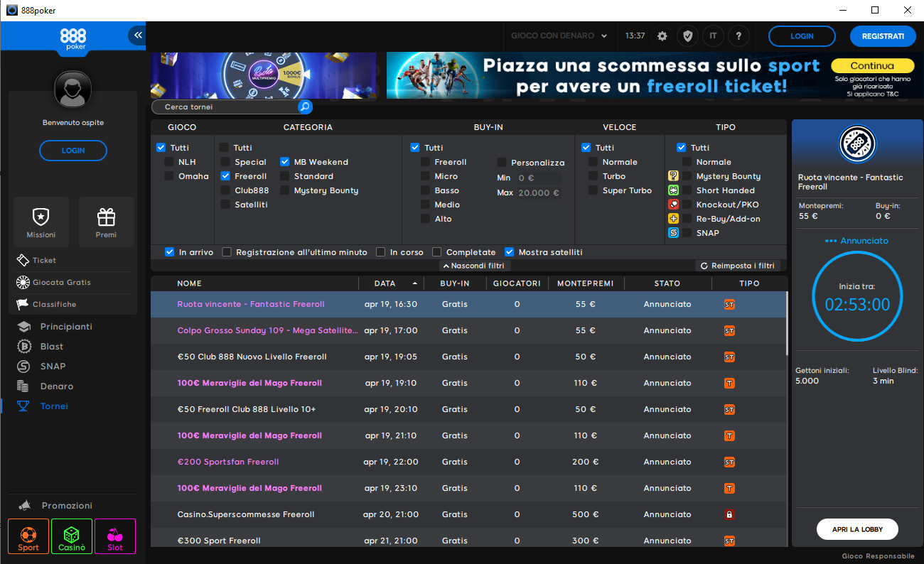Click Reimposta i filtri button

(x=738, y=266)
